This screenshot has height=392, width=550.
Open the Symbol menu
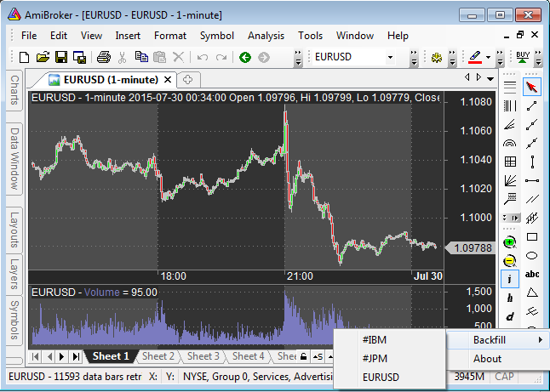click(x=217, y=36)
